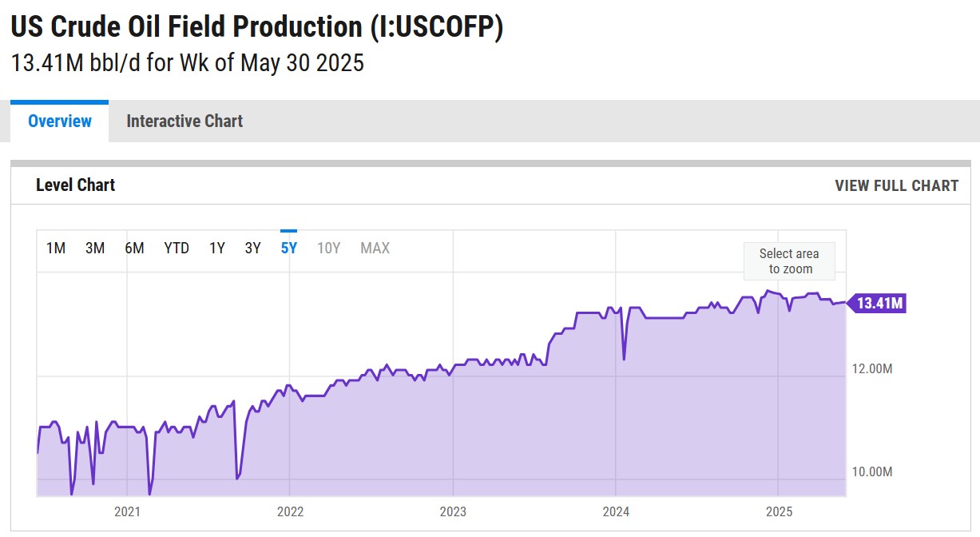Select the 1M time range

[56, 248]
